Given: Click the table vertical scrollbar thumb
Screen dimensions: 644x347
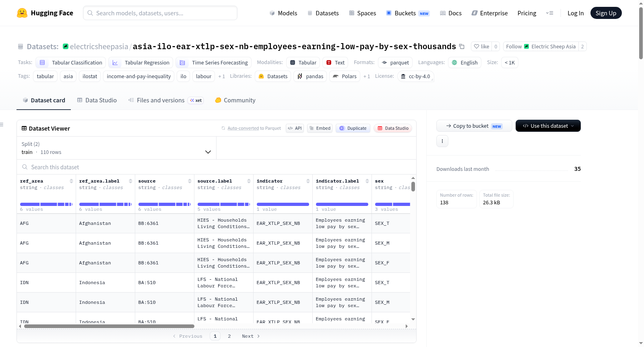Looking at the screenshot, I should (413, 187).
